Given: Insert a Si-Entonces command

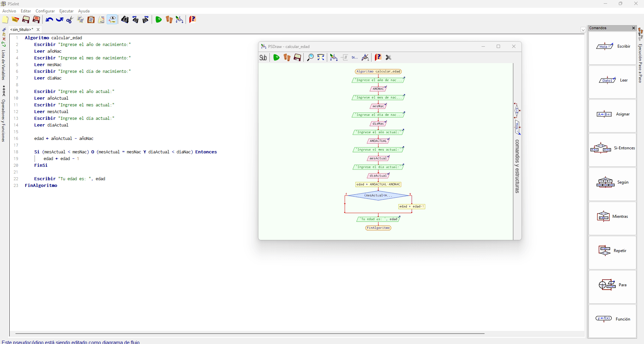Looking at the screenshot, I should (612, 148).
